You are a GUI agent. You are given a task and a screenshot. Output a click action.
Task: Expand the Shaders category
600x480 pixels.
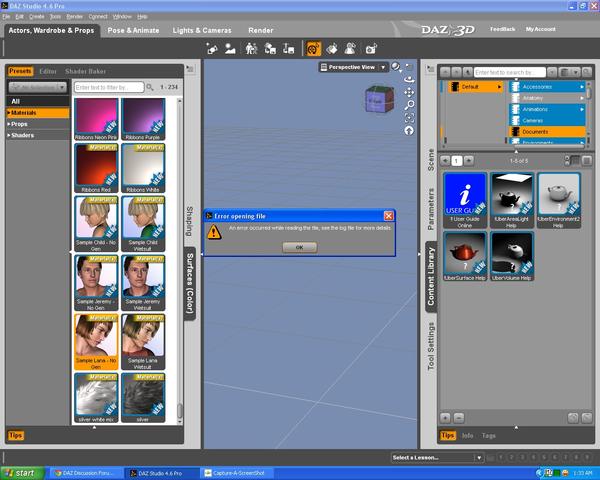8,135
